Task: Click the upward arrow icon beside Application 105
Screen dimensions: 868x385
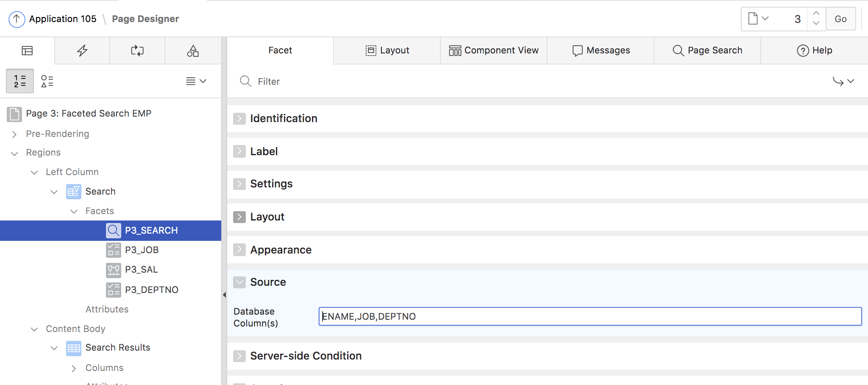Action: [x=16, y=19]
